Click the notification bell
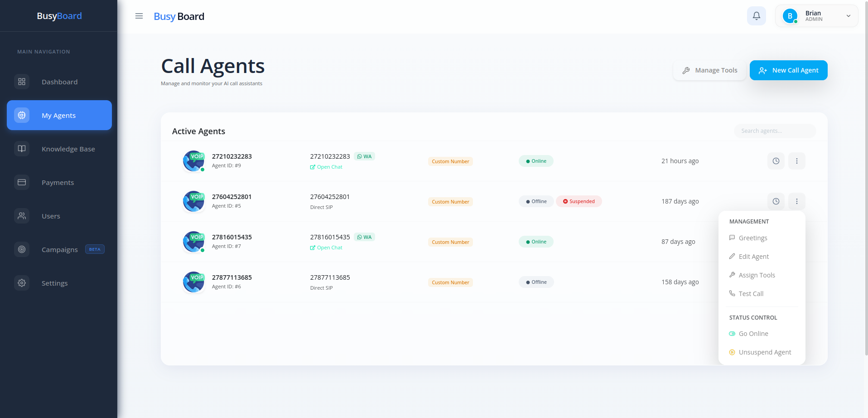 coord(756,15)
